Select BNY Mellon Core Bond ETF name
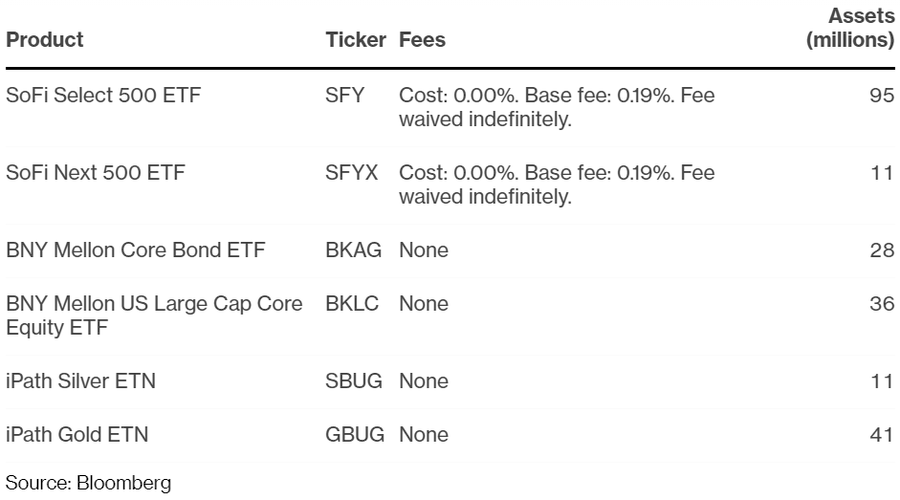Viewport: 900px width, 500px height. 135,250
